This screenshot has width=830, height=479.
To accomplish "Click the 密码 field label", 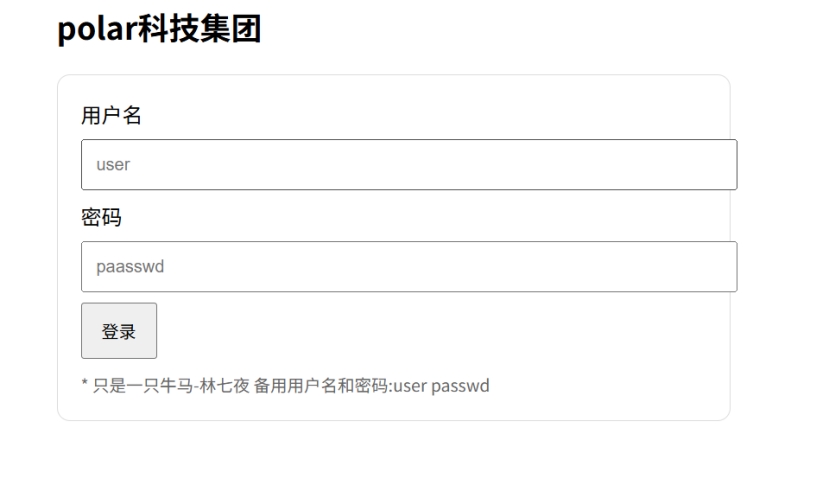I will pyautogui.click(x=101, y=218).
